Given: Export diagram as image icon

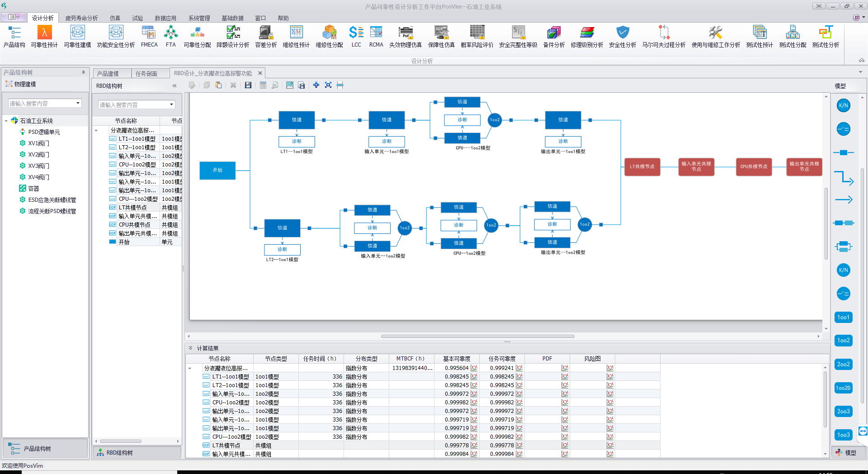Looking at the screenshot, I should coord(290,85).
